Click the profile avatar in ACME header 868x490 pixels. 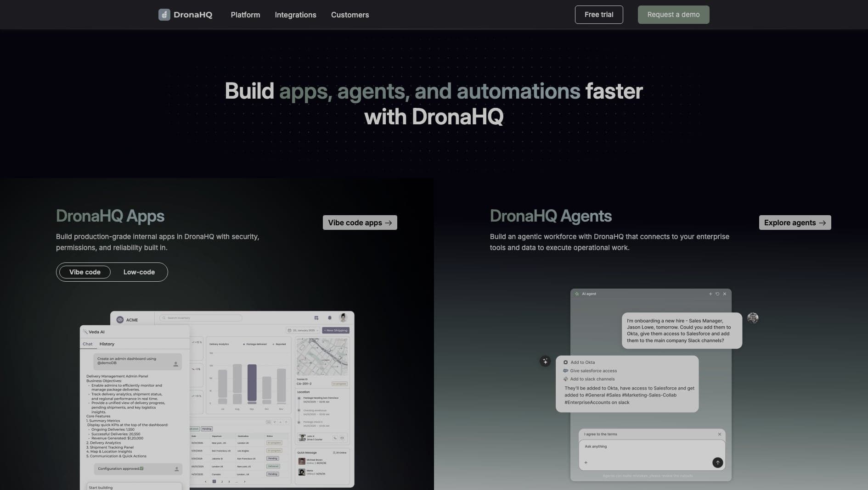tap(343, 317)
